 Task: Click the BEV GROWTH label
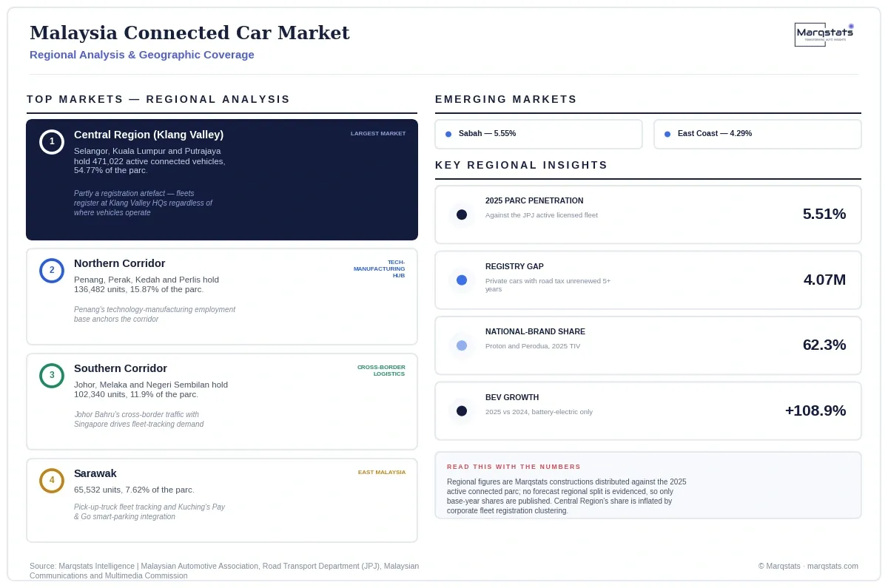[512, 397]
